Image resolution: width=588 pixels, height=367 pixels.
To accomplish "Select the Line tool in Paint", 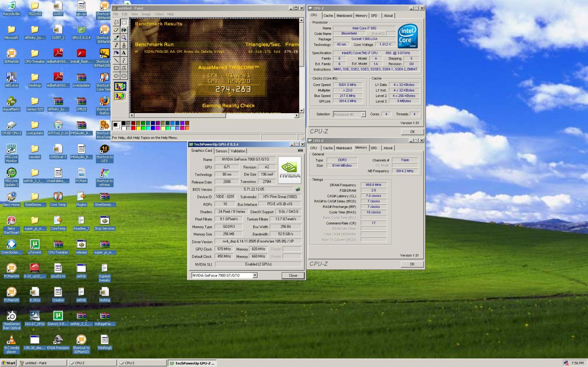I will click(x=116, y=61).
